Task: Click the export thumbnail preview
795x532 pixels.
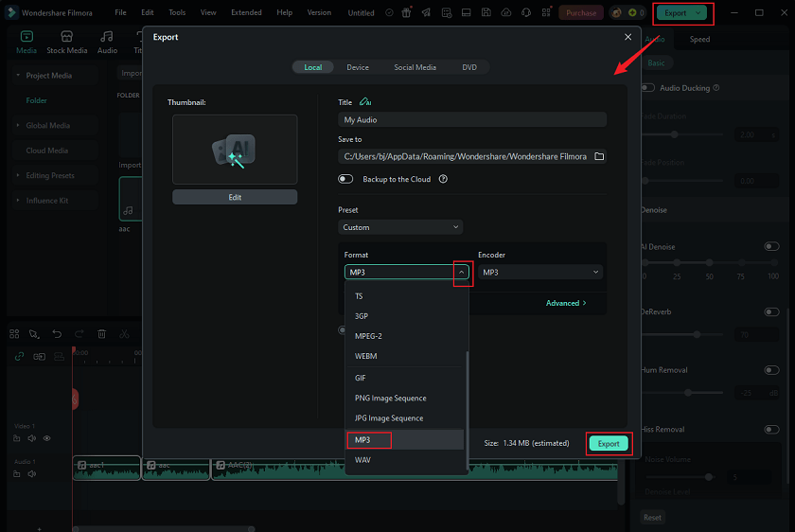Action: point(235,150)
